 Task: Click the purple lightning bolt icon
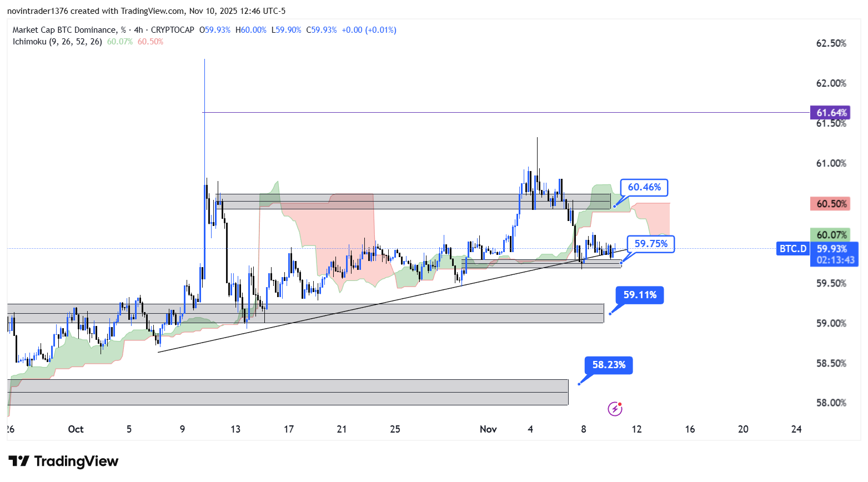[x=615, y=409]
